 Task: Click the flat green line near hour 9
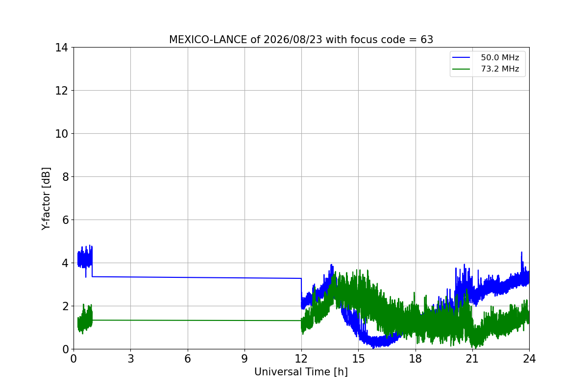(245, 320)
